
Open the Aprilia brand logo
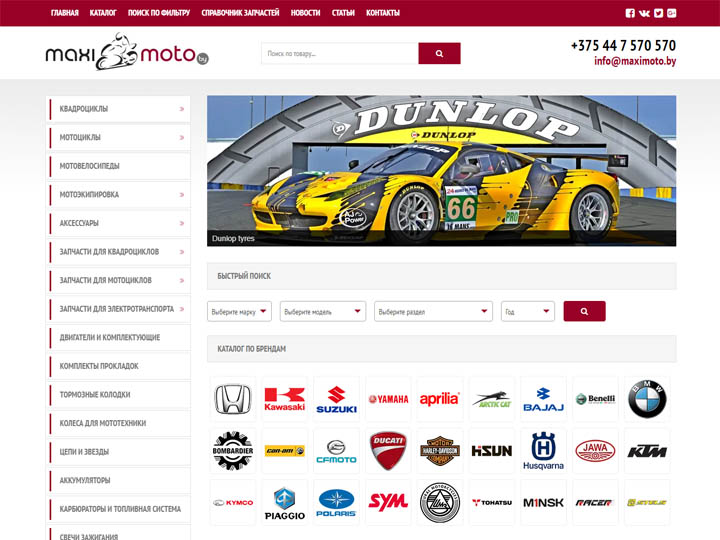pyautogui.click(x=440, y=399)
